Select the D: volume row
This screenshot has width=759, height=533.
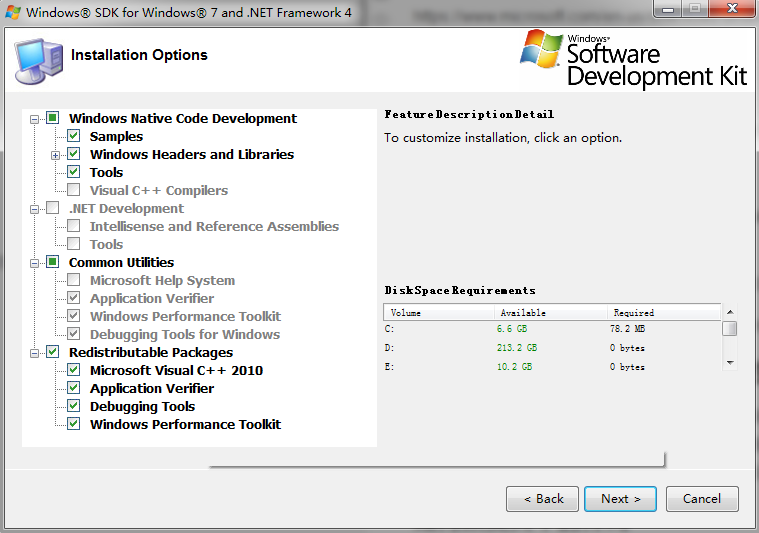click(x=552, y=348)
